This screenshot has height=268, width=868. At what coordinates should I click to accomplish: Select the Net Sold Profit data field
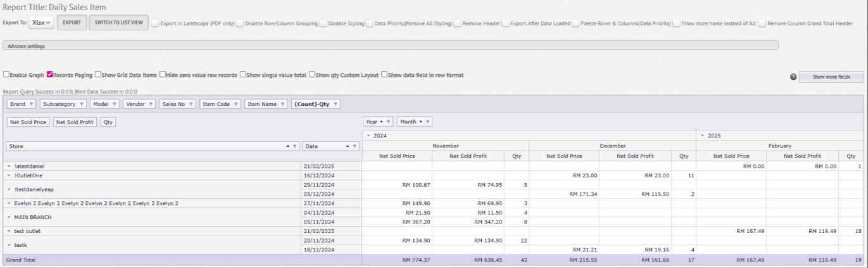click(75, 122)
